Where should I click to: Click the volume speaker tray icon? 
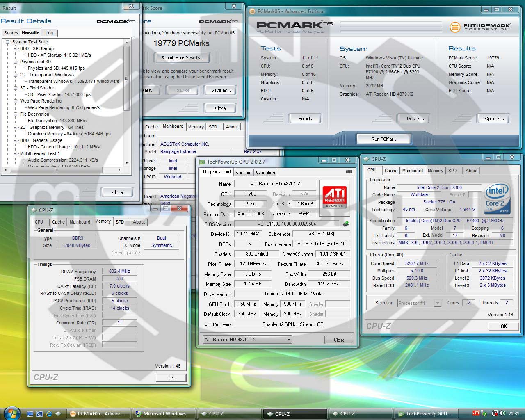point(502,413)
